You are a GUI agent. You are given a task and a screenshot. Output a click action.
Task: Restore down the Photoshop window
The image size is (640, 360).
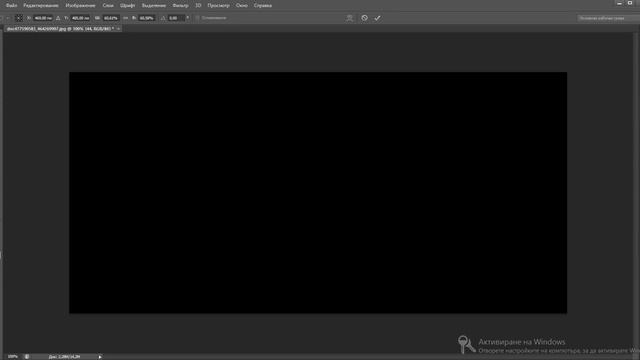630,3
